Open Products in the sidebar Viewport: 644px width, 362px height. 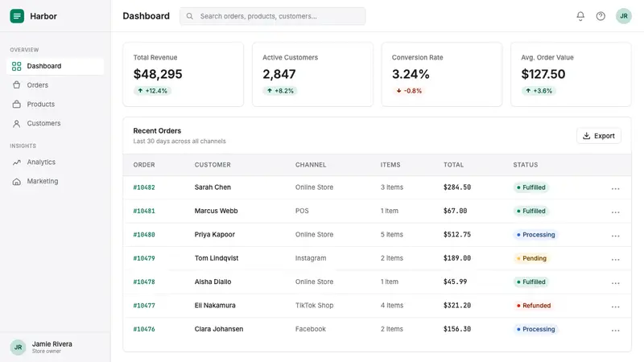55,105
